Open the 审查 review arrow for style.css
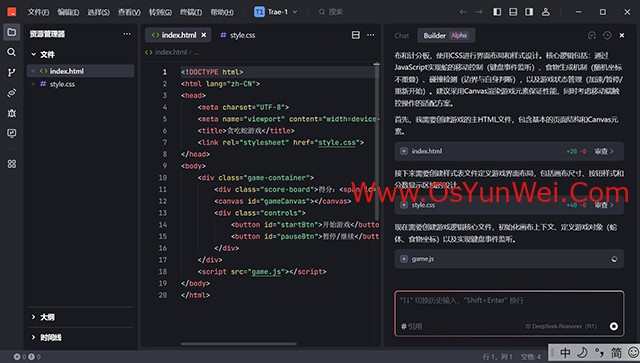The image size is (640, 363). 604,205
